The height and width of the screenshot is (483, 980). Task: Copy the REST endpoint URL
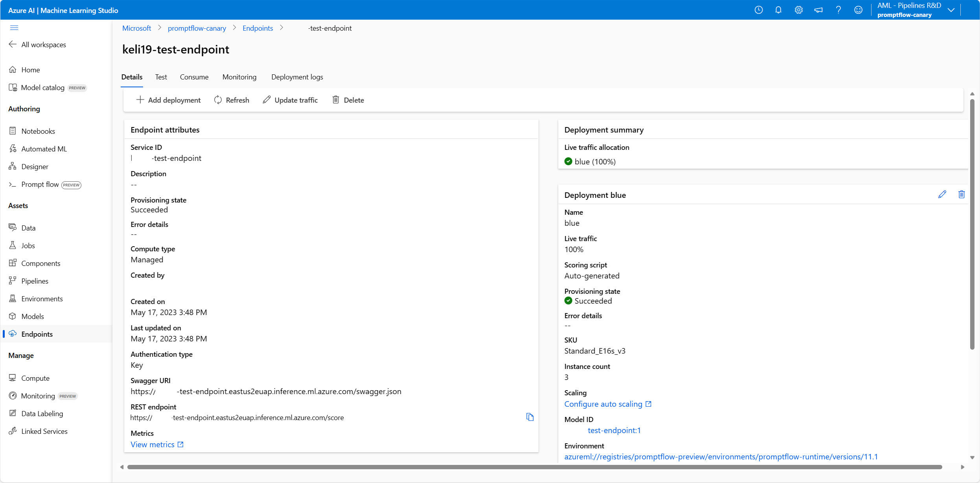tap(530, 417)
